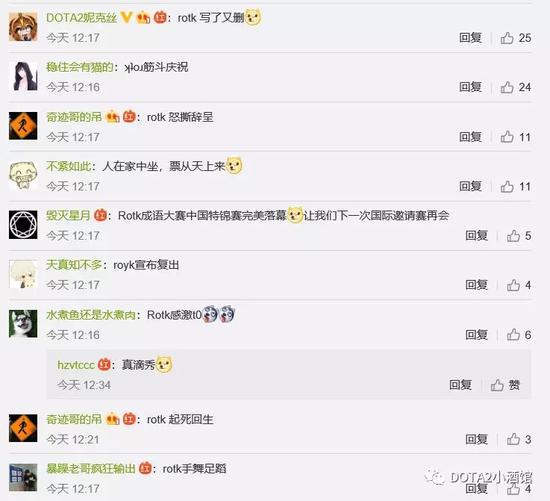Like the 'rotk 起死回生' comment
The width and height of the screenshot is (550, 501).
[x=519, y=439]
